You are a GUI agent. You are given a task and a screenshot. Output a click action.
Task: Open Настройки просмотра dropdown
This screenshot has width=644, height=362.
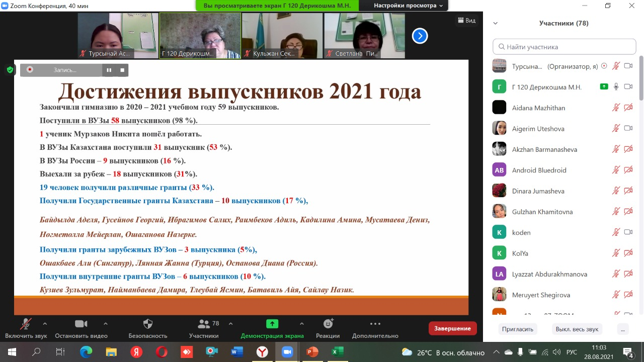point(408,6)
